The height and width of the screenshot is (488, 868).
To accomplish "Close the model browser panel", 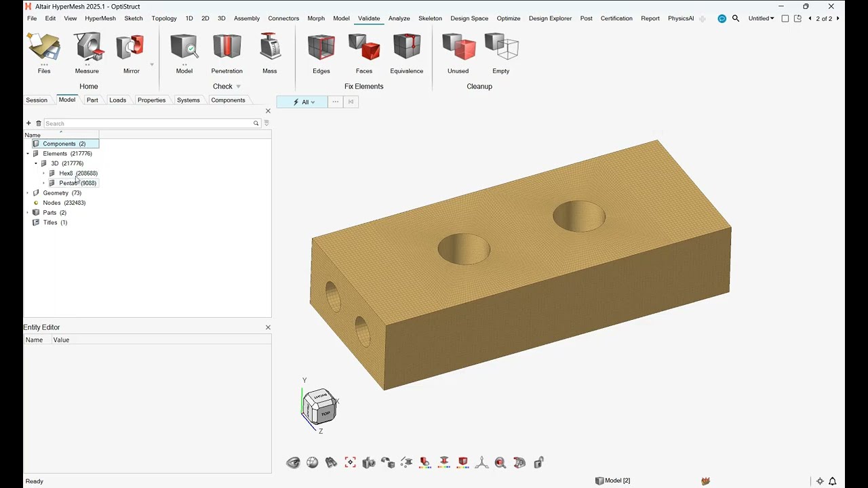I will pos(268,111).
